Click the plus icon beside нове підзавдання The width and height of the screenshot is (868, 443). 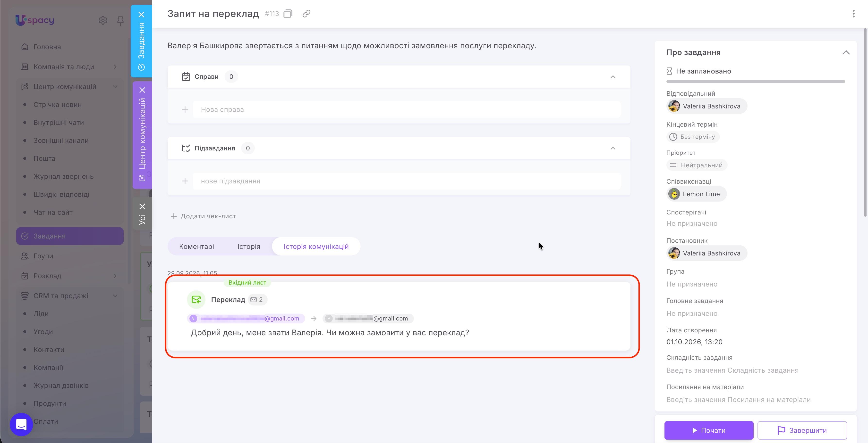[x=185, y=181]
